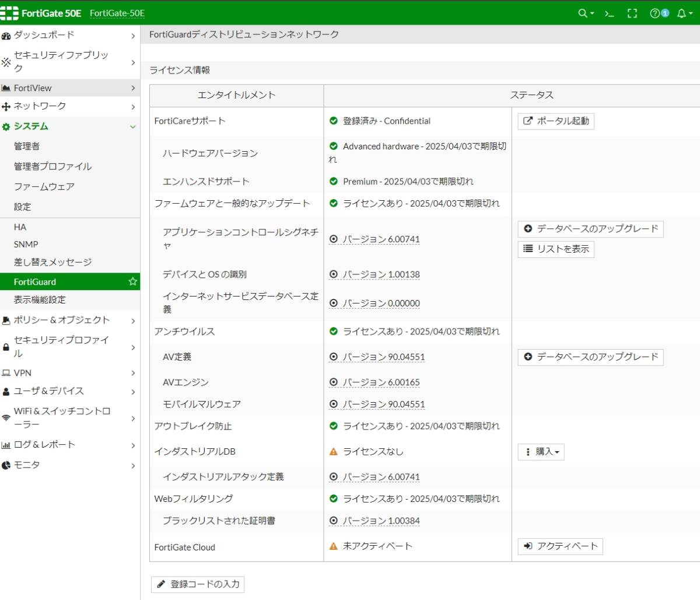This screenshot has height=600, width=700.
Task: Click the ポータル起動 button
Action: click(556, 121)
